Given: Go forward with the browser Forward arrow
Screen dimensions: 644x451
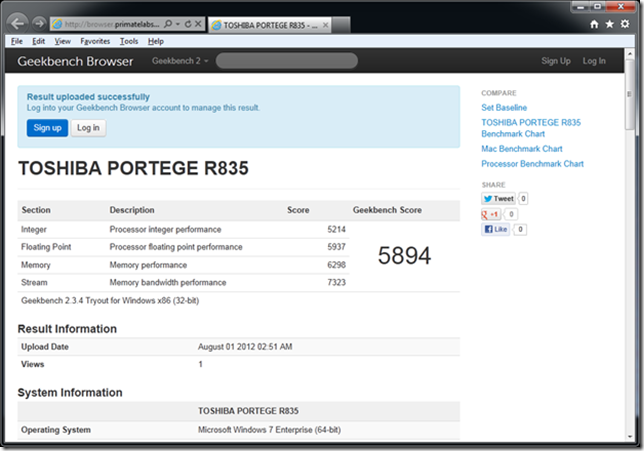Looking at the screenshot, I should 39,24.
